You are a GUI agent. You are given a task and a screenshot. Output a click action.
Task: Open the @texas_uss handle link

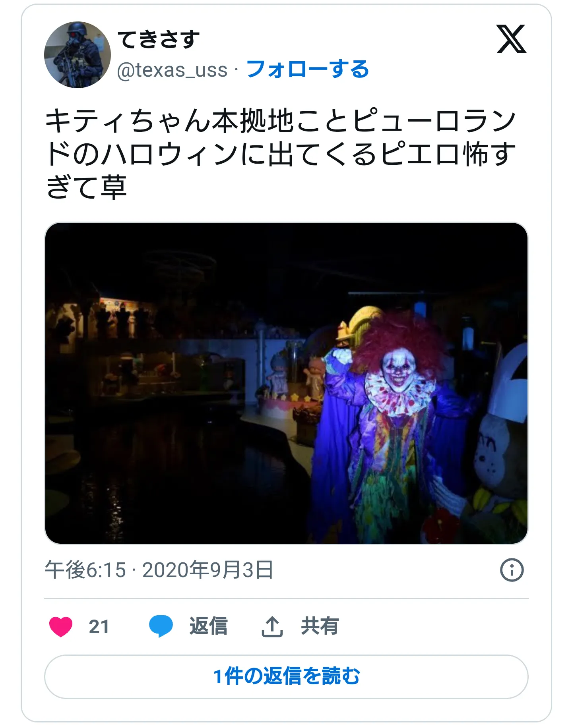coord(172,70)
